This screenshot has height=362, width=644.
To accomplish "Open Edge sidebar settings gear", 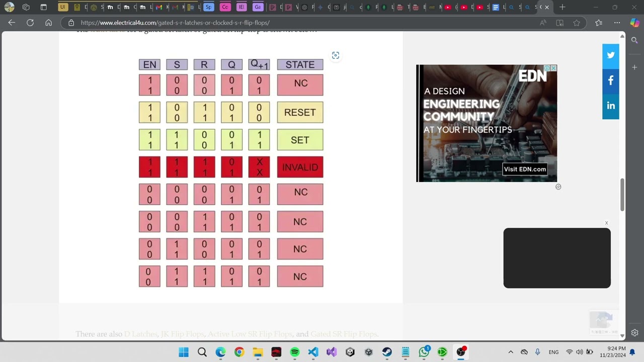I will pyautogui.click(x=634, y=333).
